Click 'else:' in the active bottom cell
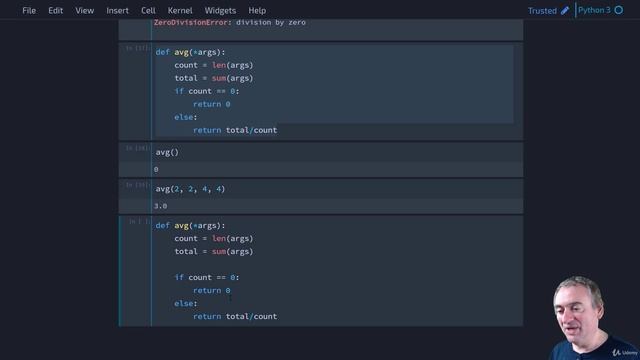 [186, 303]
